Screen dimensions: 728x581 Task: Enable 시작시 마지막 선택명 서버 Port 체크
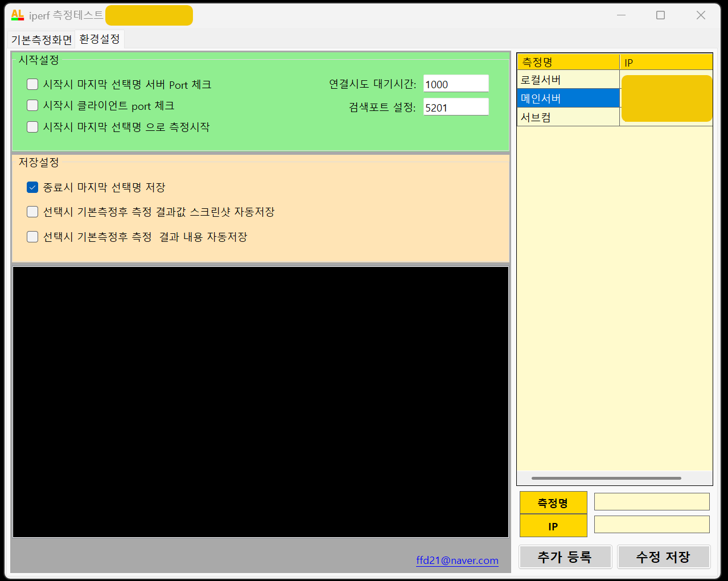click(x=32, y=84)
